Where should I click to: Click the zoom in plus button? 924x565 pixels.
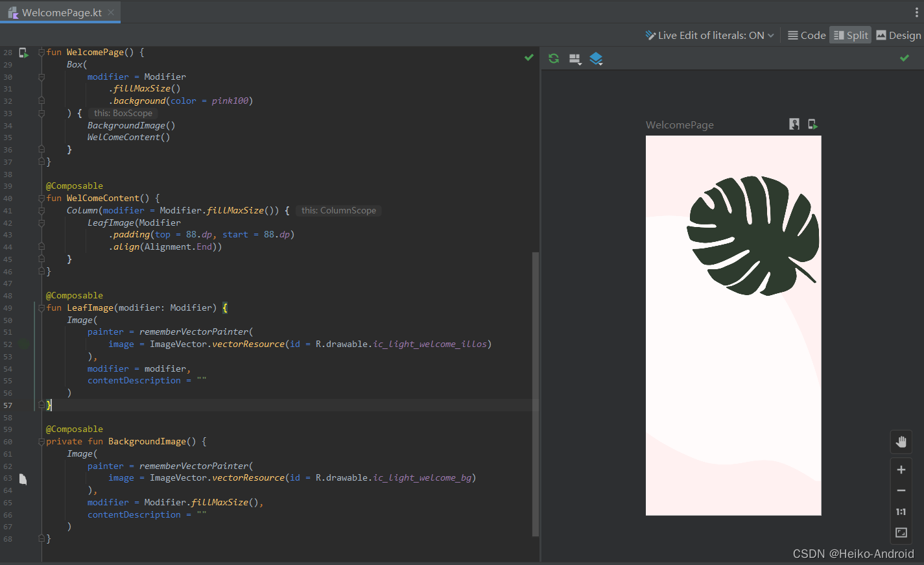point(901,470)
